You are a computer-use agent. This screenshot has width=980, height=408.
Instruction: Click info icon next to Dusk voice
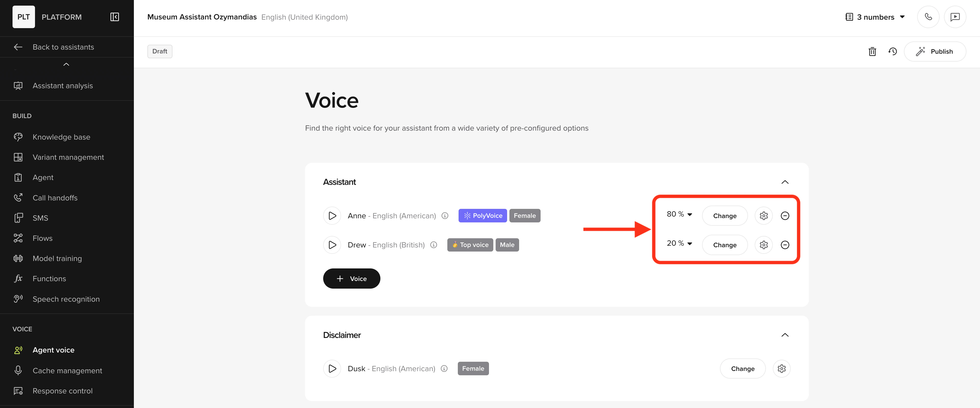444,368
